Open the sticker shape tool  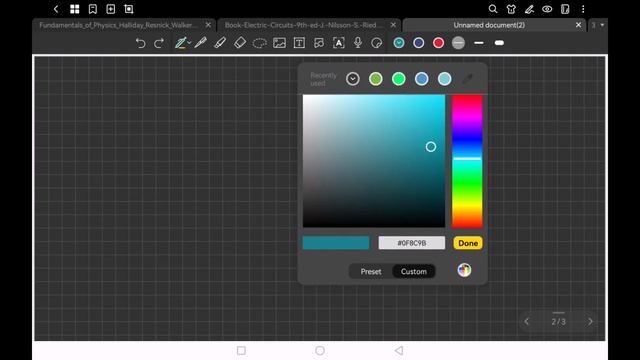[x=319, y=43]
